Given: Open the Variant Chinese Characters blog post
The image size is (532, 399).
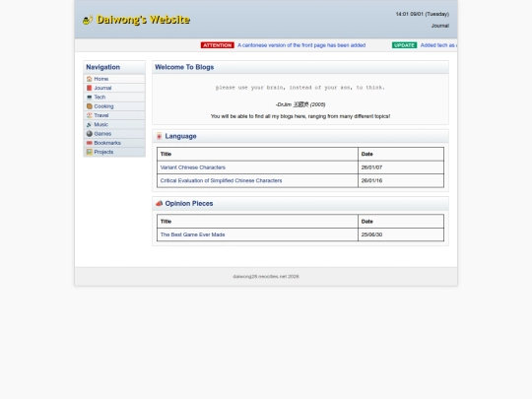Looking at the screenshot, I should (193, 167).
